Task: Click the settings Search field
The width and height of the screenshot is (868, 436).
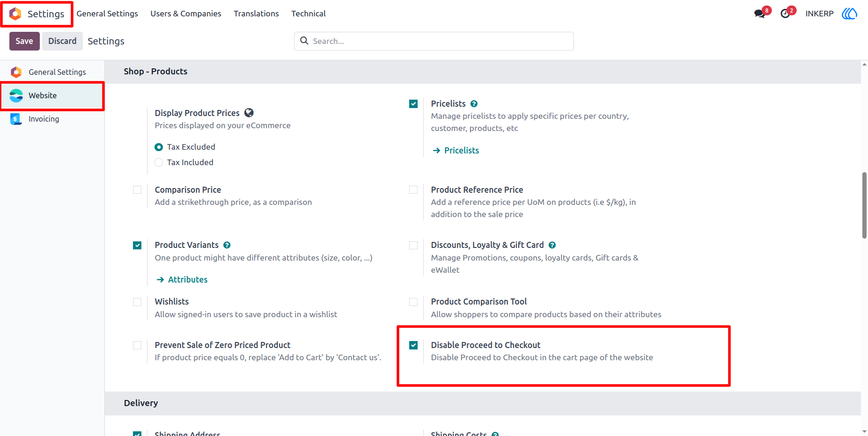Action: (434, 41)
